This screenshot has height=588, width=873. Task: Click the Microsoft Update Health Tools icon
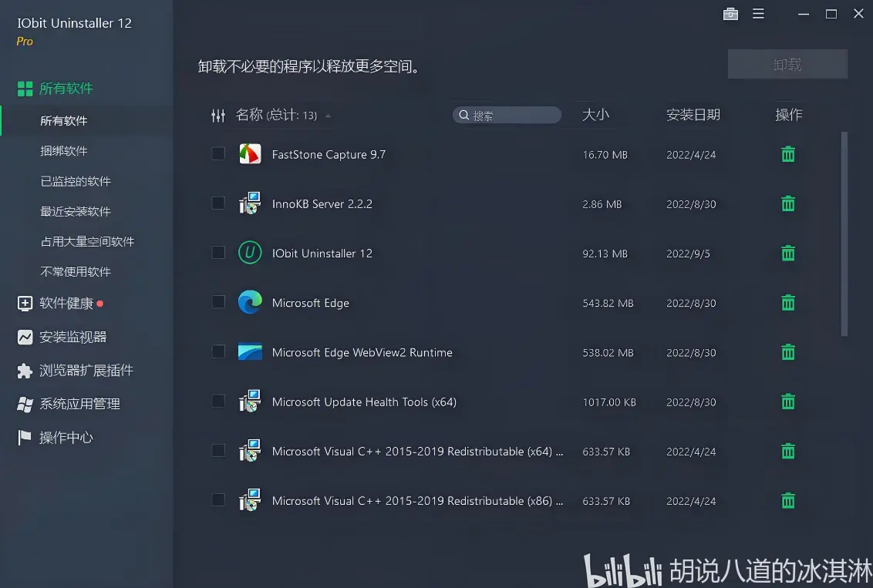tap(250, 402)
